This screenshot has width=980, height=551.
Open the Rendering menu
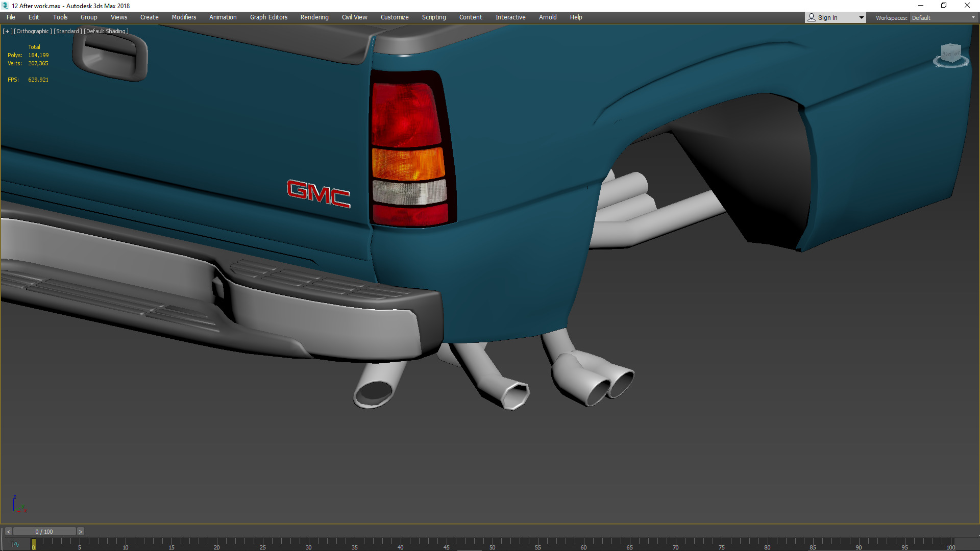point(314,17)
